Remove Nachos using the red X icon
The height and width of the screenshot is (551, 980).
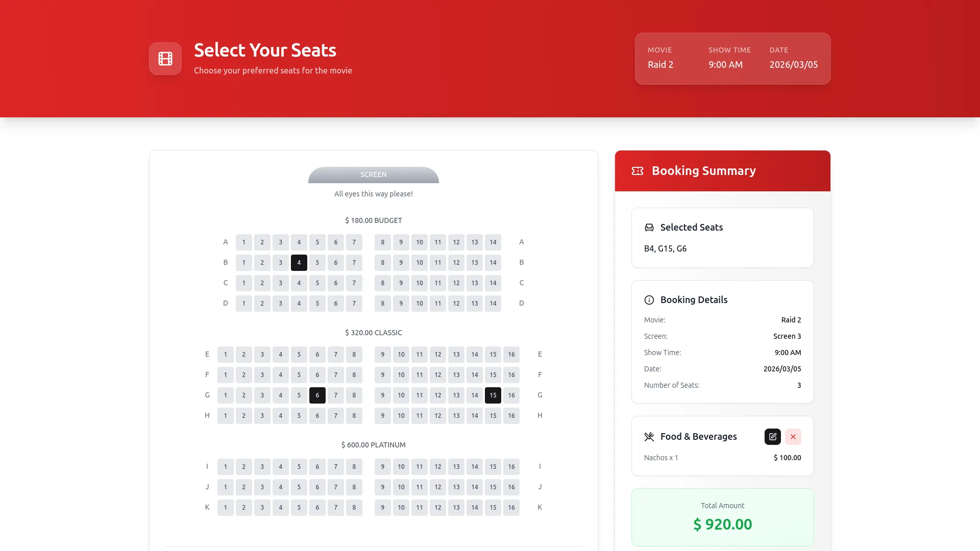pos(793,437)
